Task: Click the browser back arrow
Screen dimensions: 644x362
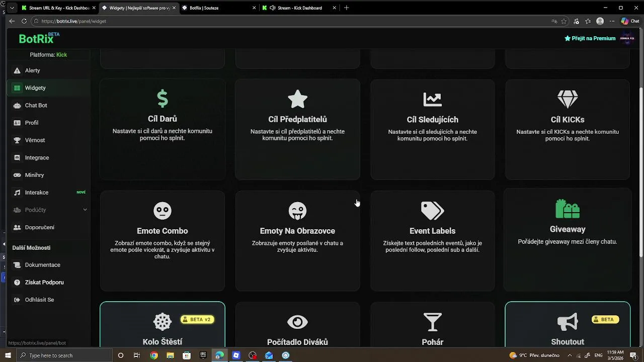Action: click(12, 21)
